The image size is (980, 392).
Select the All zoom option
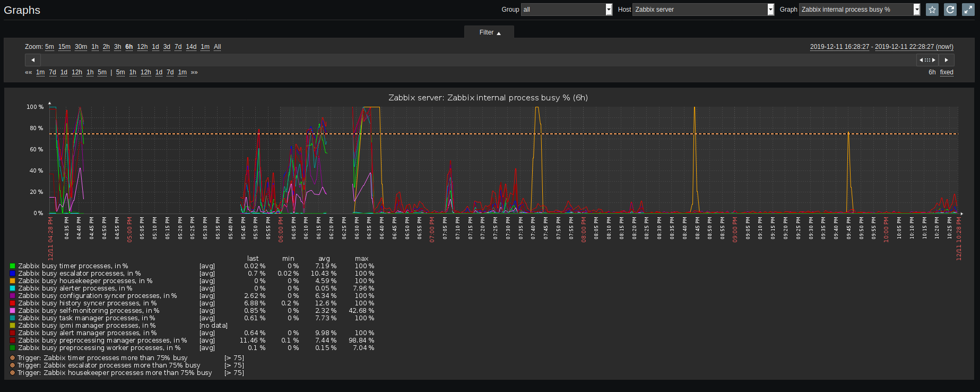click(x=218, y=47)
